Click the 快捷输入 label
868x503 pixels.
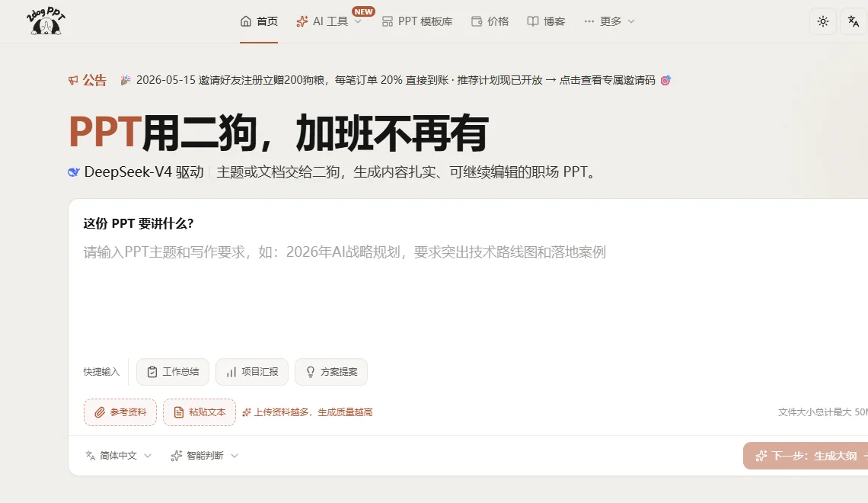pyautogui.click(x=101, y=372)
